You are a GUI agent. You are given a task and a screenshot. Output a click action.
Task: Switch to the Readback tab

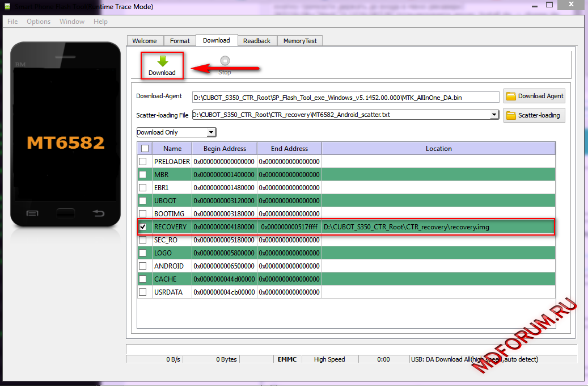tap(257, 41)
